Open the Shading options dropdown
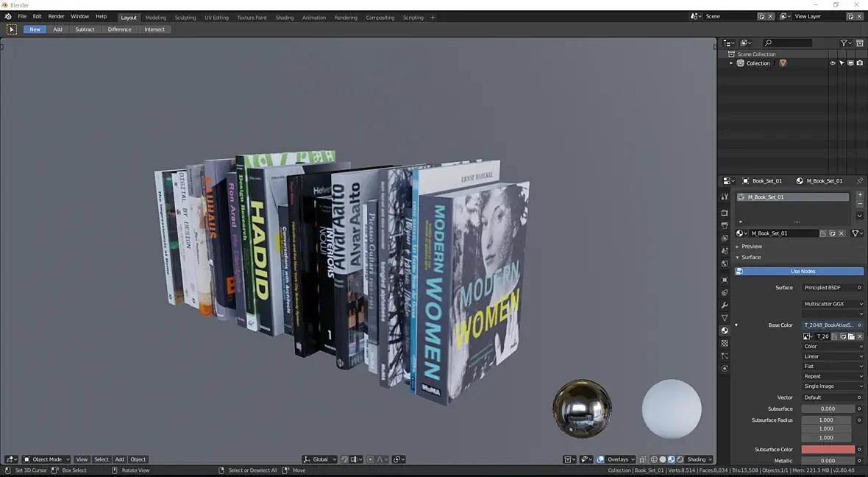Viewport: 868px width, 477px height. pos(699,459)
